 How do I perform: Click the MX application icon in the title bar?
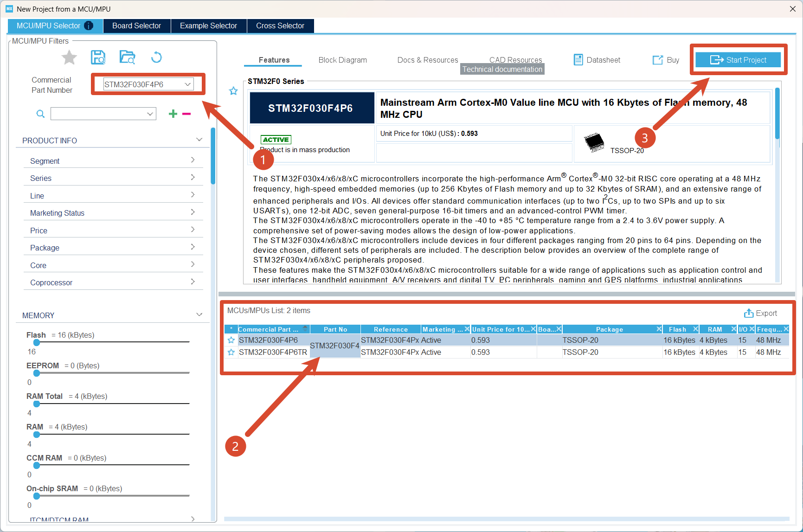coord(9,9)
